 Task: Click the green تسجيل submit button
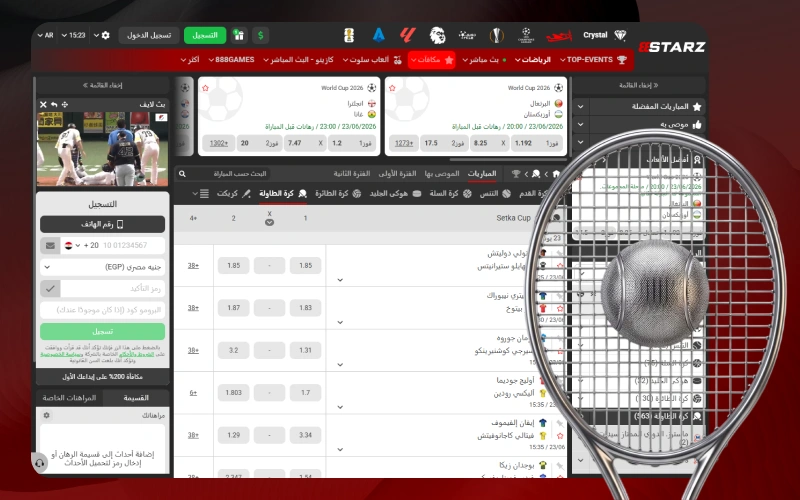[x=103, y=332]
